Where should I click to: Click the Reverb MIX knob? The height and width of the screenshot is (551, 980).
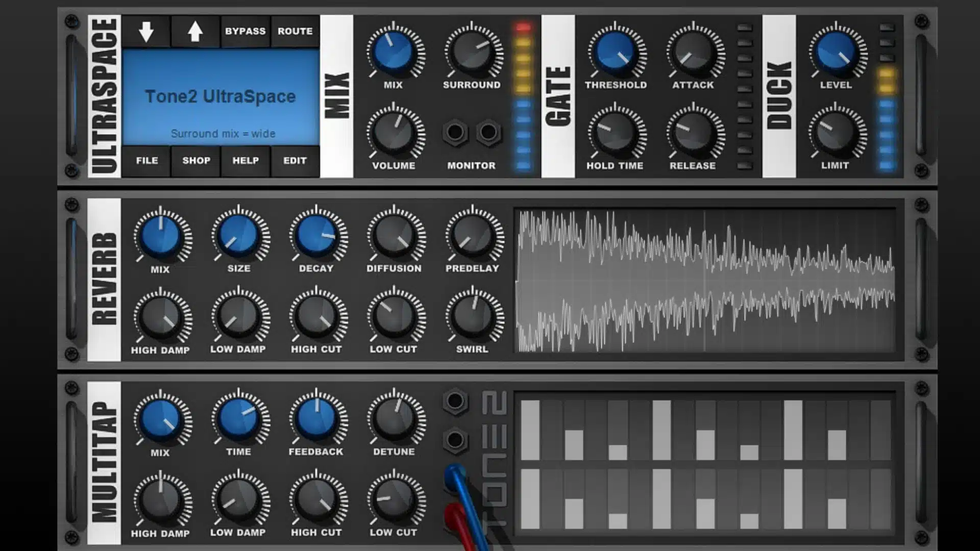point(161,236)
